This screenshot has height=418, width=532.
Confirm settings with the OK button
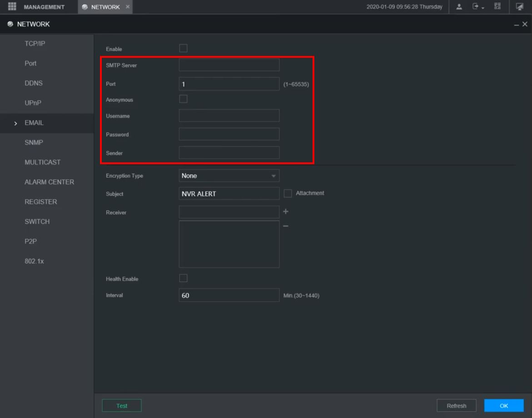[x=504, y=406]
